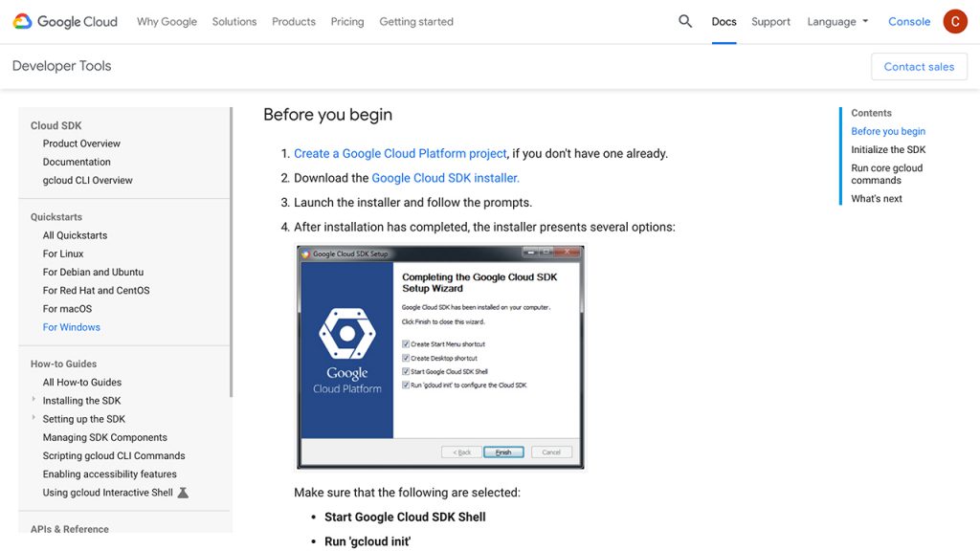This screenshot has height=551, width=980.
Task: Open All How-to Guides
Action: pyautogui.click(x=82, y=383)
